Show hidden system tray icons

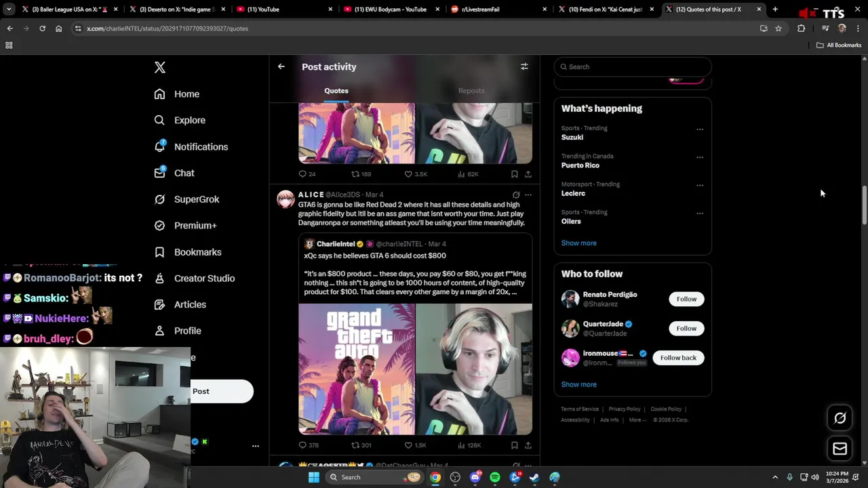click(775, 477)
